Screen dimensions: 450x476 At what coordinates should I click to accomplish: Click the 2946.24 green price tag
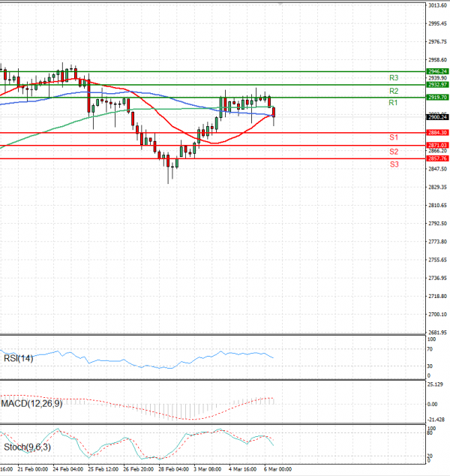[x=437, y=71]
